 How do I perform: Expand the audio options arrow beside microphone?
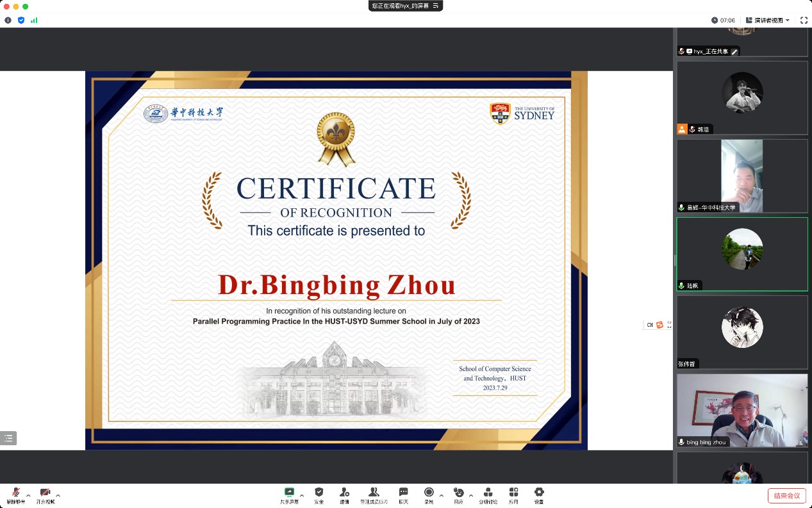coord(28,495)
